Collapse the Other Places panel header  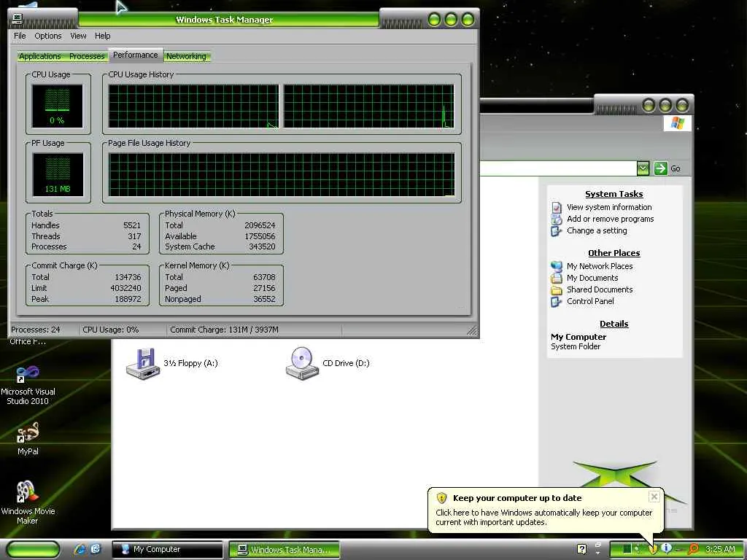pos(614,253)
